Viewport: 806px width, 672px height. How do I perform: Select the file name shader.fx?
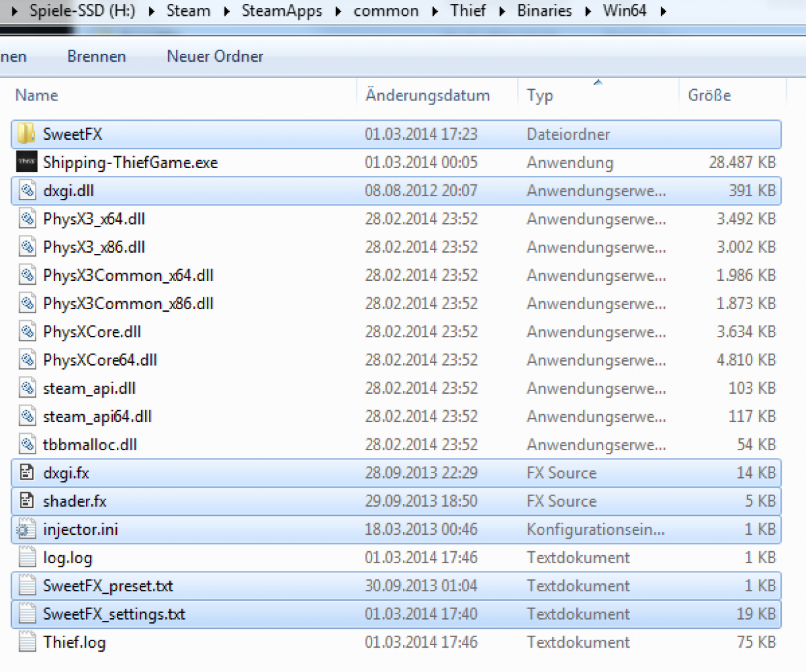click(75, 501)
